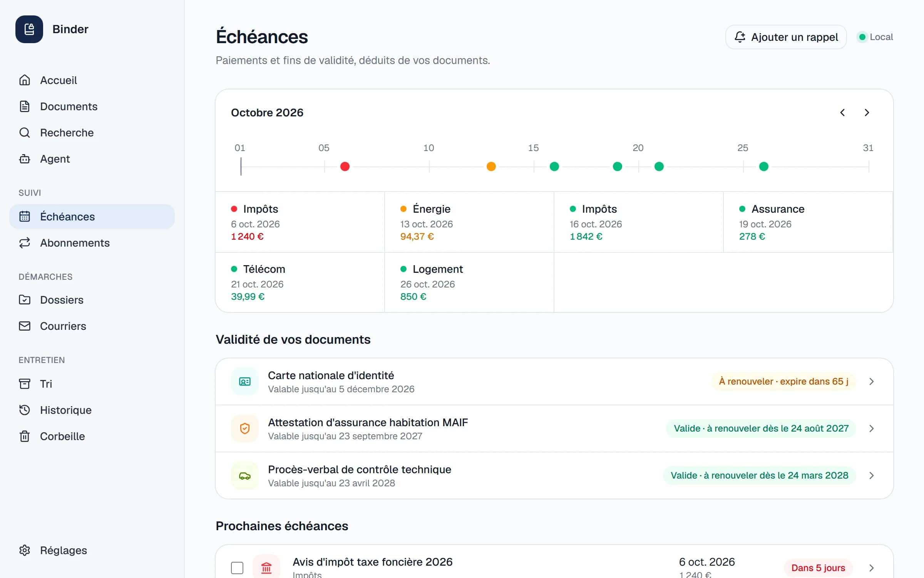Click the Tri archive box icon

tap(25, 384)
